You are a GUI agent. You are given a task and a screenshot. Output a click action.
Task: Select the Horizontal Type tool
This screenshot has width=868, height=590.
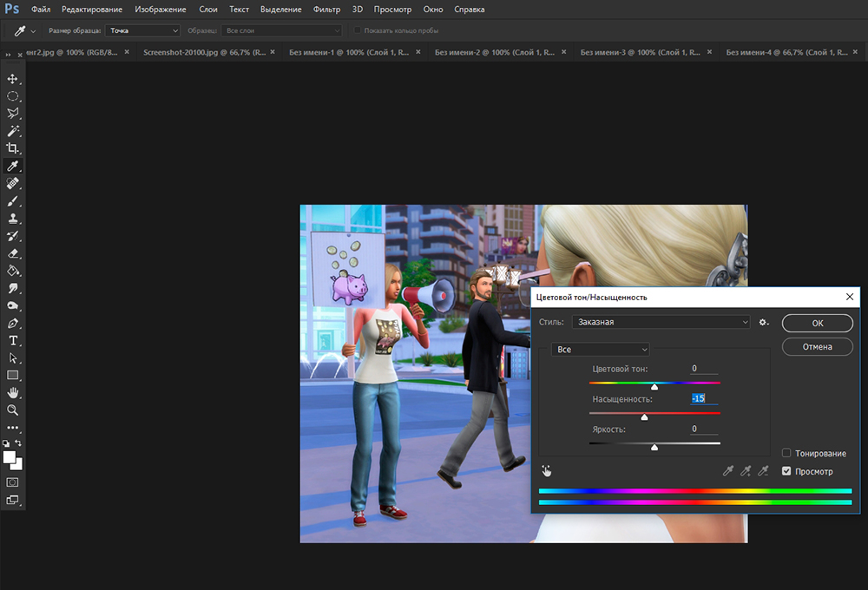click(13, 340)
